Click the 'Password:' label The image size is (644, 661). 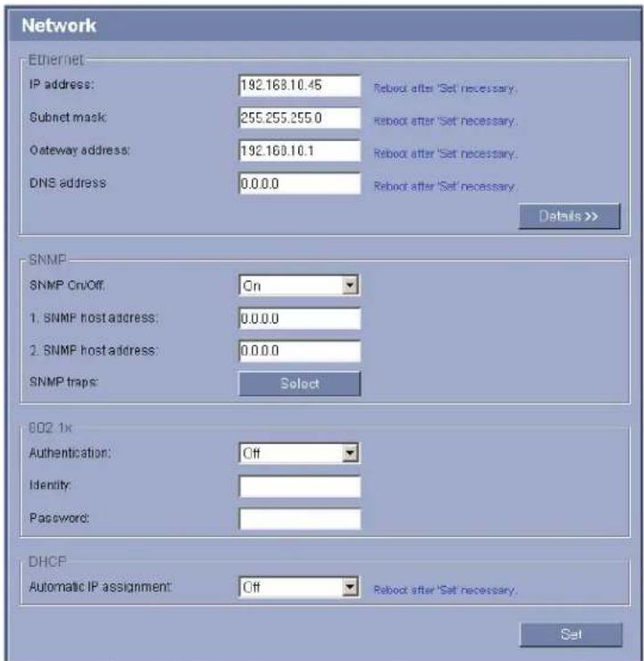click(59, 518)
